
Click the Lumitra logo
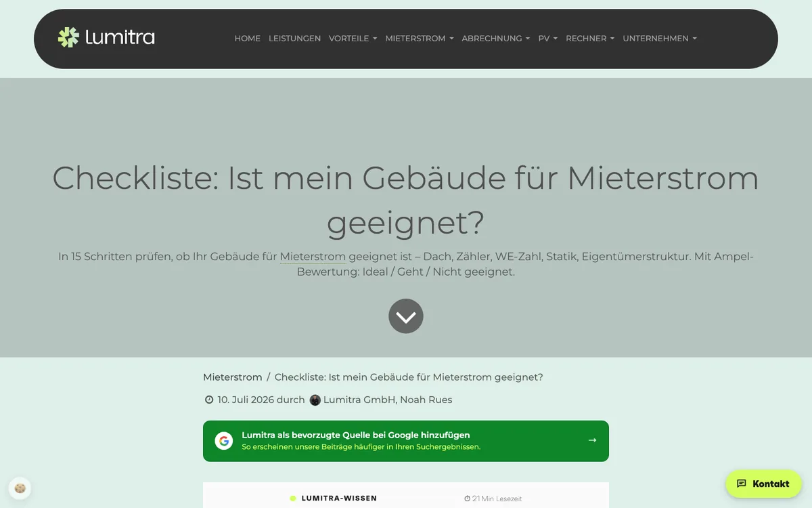(x=106, y=37)
